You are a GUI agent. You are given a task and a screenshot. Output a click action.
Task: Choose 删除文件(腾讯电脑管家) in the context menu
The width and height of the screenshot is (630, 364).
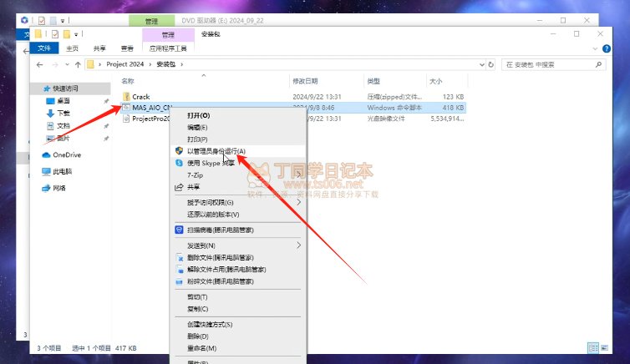pyautogui.click(x=238, y=258)
